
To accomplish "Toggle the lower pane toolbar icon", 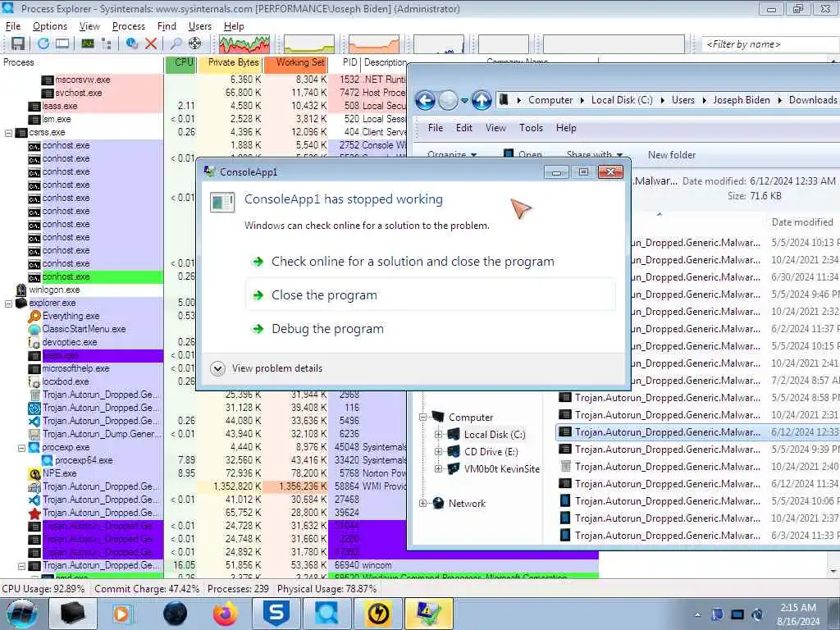I will pos(62,43).
